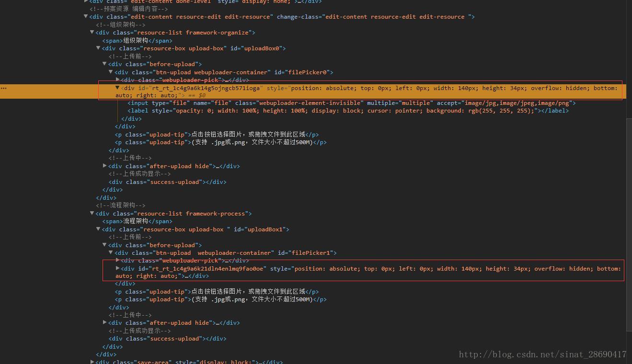Select success-upload div in uploadBox1
This screenshot has width=632, height=364.
pyautogui.click(x=167, y=339)
